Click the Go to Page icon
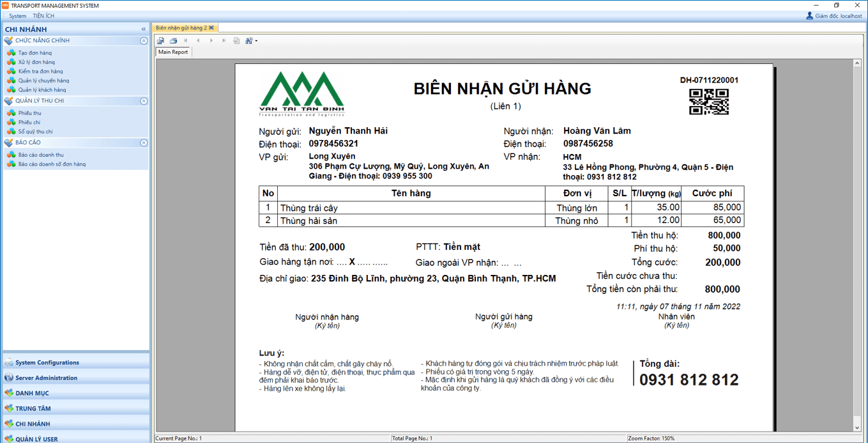This screenshot has height=443, width=868. point(236,41)
